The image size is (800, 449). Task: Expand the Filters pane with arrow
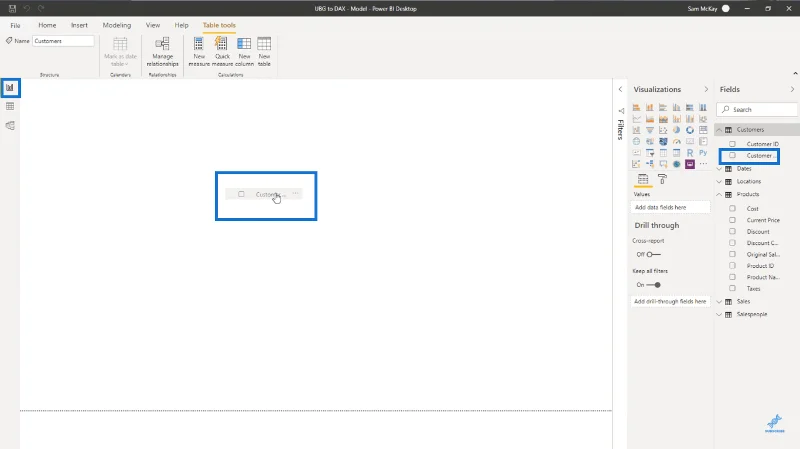click(620, 89)
